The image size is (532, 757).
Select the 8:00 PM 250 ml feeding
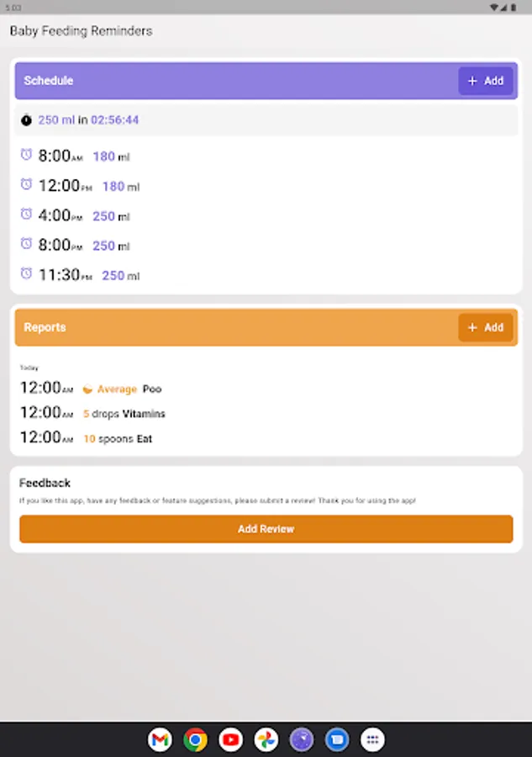click(266, 246)
